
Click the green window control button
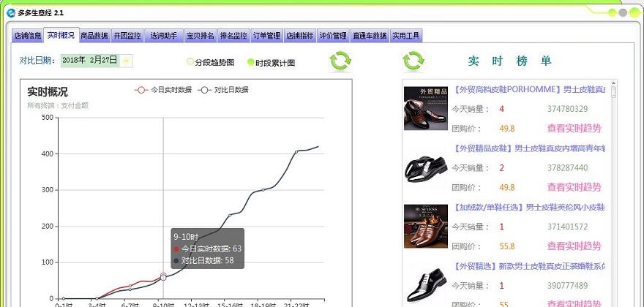pyautogui.click(x=613, y=12)
